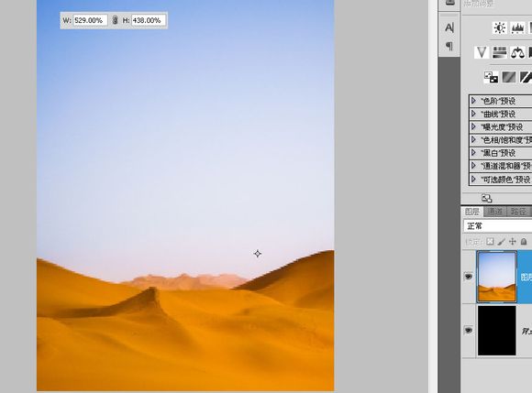Add a Vibrance adjustment
Screen dimensions: 532x393
pyautogui.click(x=482, y=52)
